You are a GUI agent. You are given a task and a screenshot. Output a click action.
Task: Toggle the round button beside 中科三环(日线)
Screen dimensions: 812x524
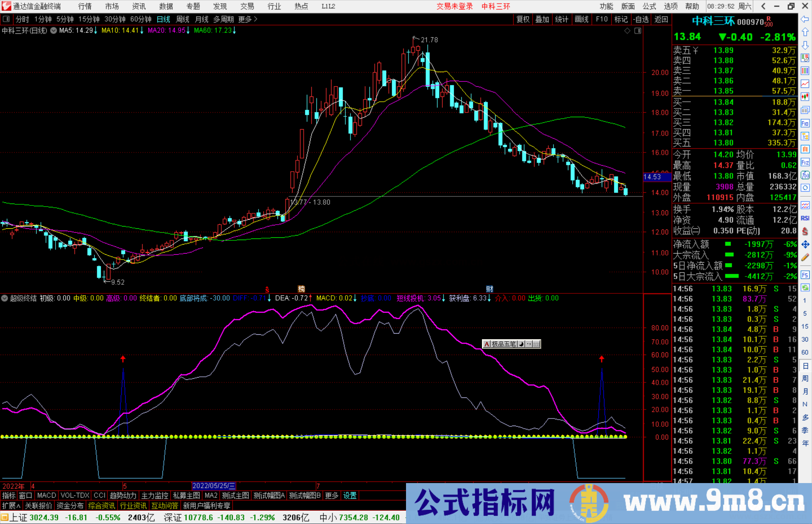click(x=53, y=30)
